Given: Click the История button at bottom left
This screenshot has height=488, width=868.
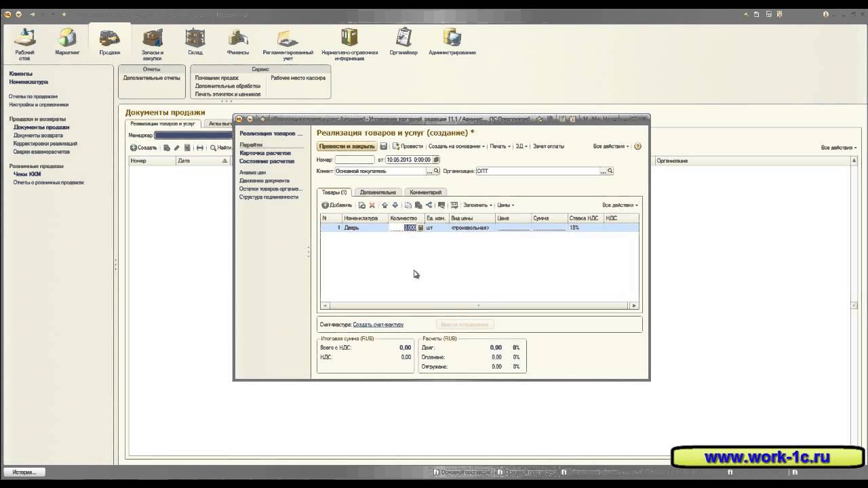Looking at the screenshot, I should (x=24, y=472).
